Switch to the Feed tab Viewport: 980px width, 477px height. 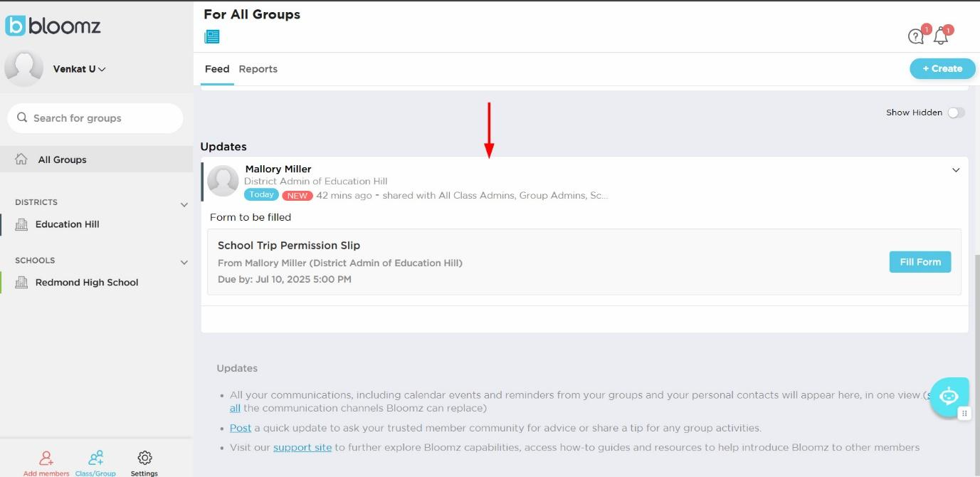[217, 69]
